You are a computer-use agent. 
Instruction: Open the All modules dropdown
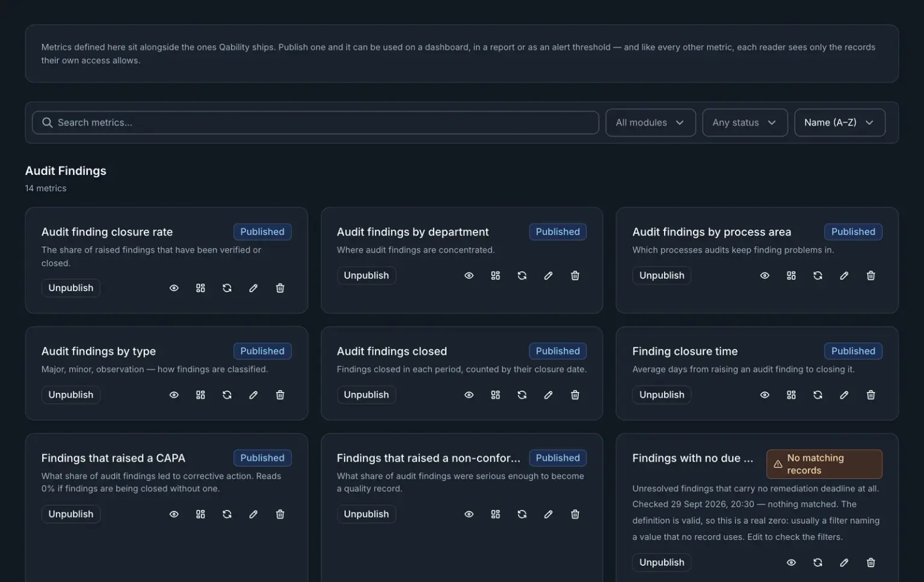pyautogui.click(x=650, y=123)
